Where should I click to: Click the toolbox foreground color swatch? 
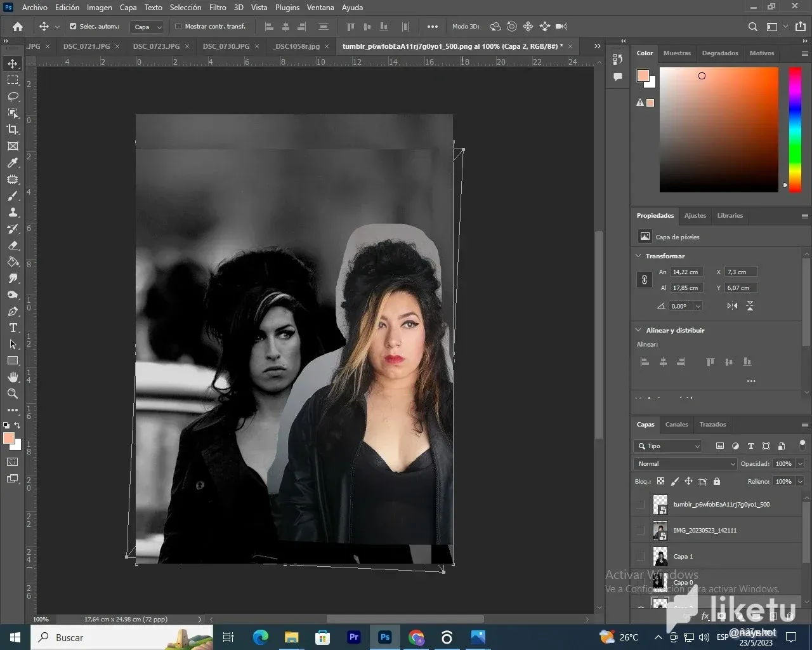[8, 438]
